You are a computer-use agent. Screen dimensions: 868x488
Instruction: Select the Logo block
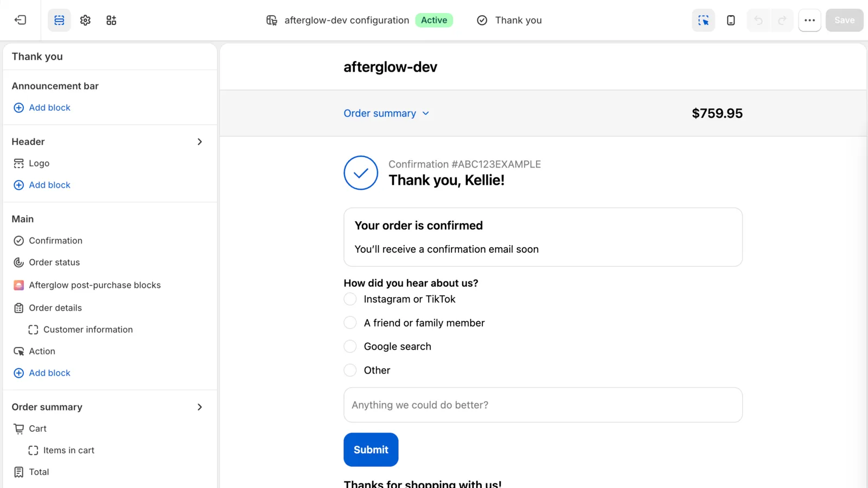tap(31, 163)
